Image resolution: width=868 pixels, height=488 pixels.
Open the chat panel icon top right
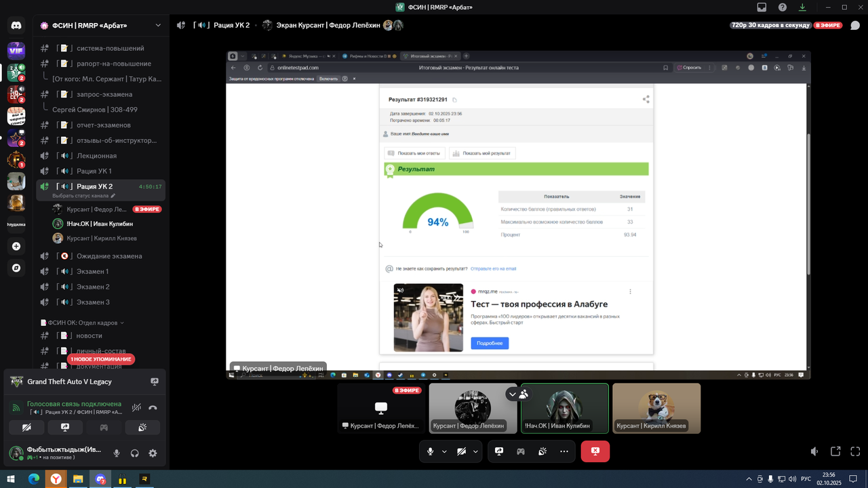[x=855, y=26]
